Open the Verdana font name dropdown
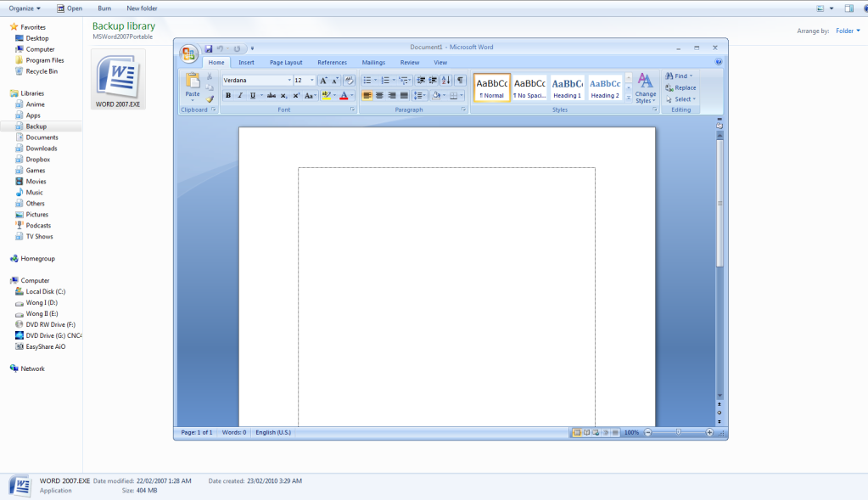 pyautogui.click(x=289, y=81)
